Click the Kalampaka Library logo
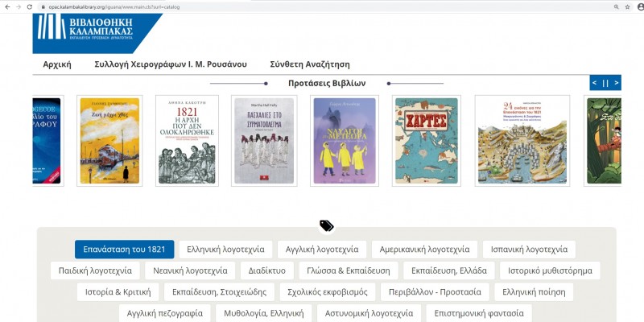 coord(97,32)
